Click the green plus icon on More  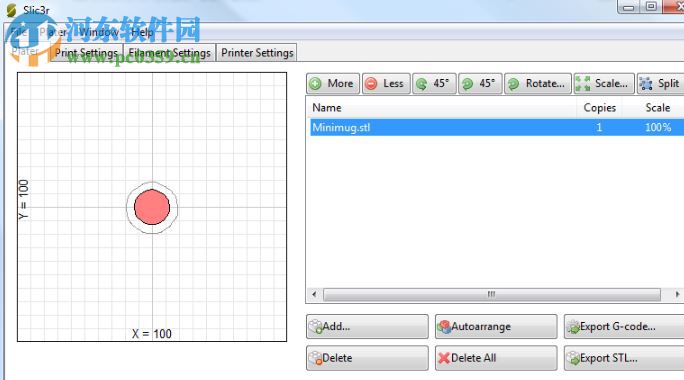[315, 83]
